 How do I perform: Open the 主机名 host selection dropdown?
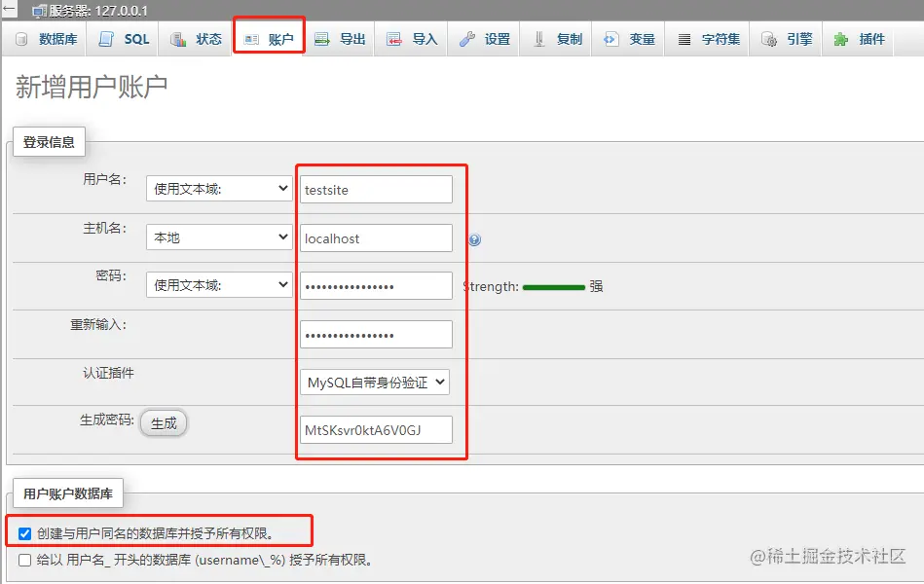coord(218,237)
